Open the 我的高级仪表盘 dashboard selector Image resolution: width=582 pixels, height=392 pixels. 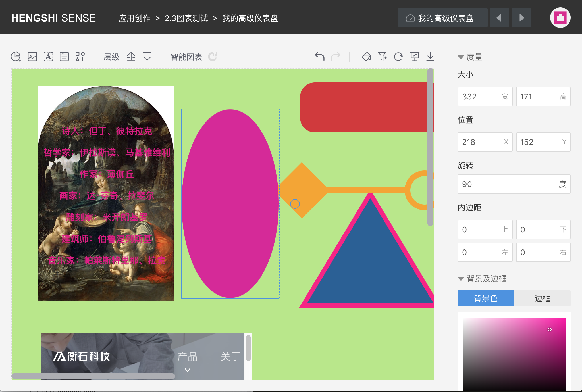[442, 18]
